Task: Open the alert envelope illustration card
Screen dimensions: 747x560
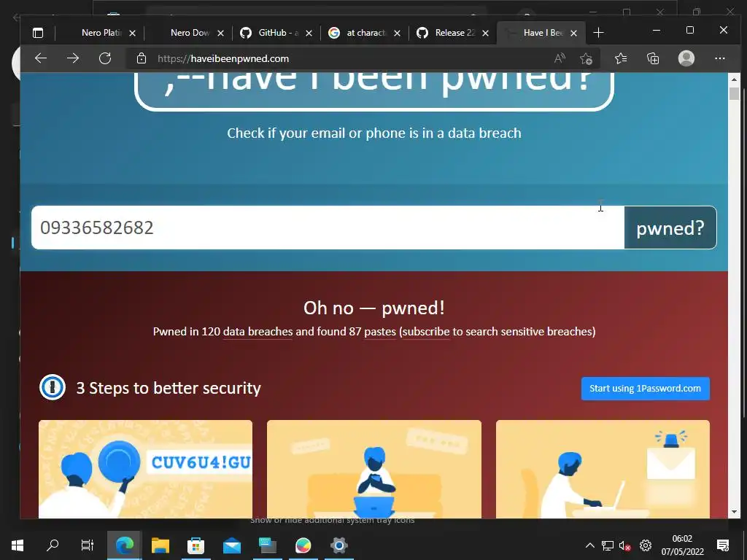Action: (603, 469)
